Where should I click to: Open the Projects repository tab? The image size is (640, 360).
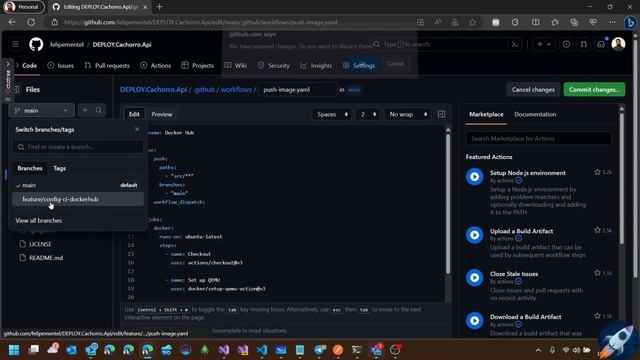click(x=198, y=65)
